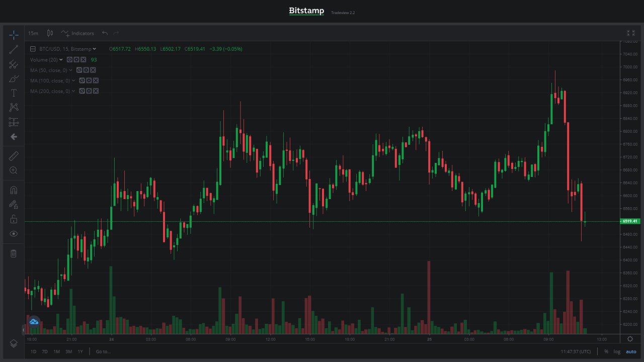The image size is (644, 362).
Task: Switch to the 7D time range
Action: tap(45, 351)
